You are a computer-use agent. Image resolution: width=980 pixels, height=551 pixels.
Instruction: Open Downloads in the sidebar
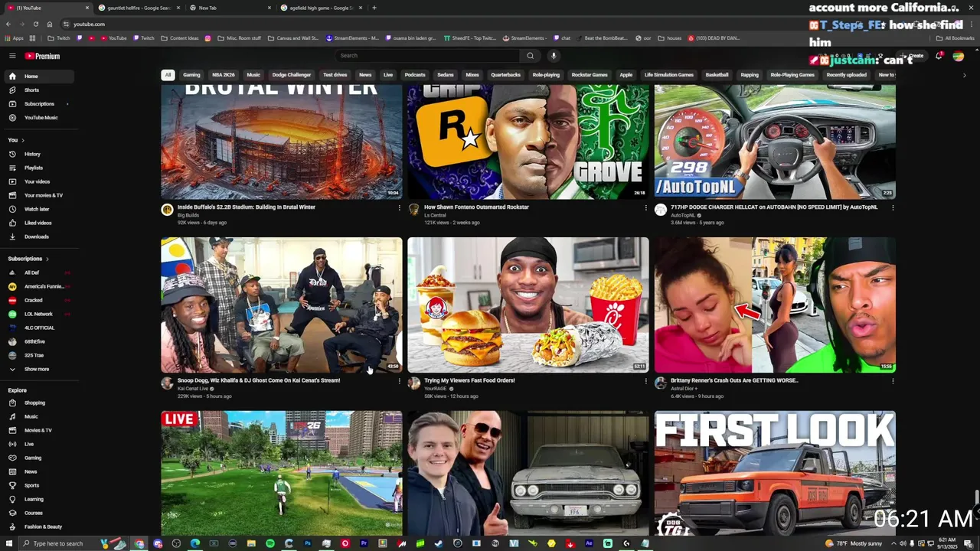[x=38, y=236]
